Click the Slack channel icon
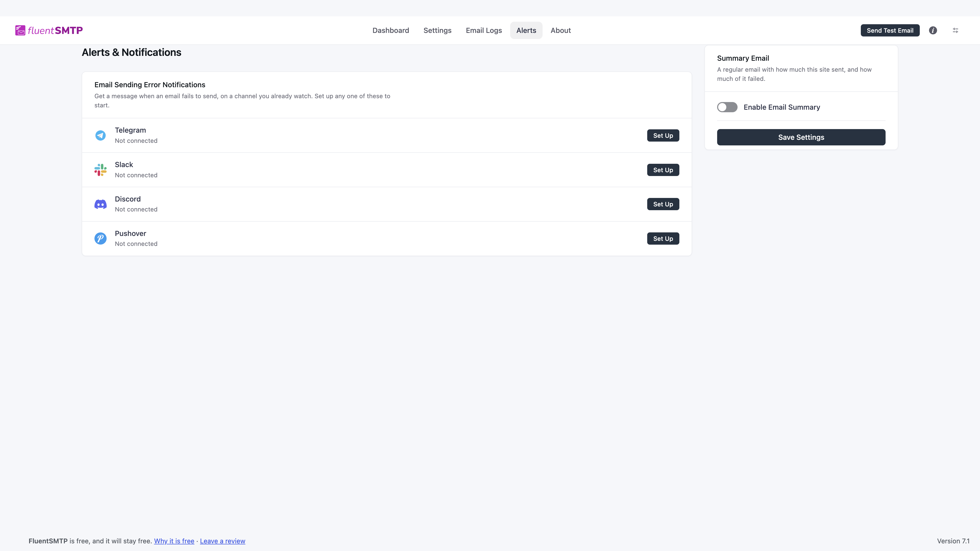Screen dimensions: 980x551 tap(101, 170)
